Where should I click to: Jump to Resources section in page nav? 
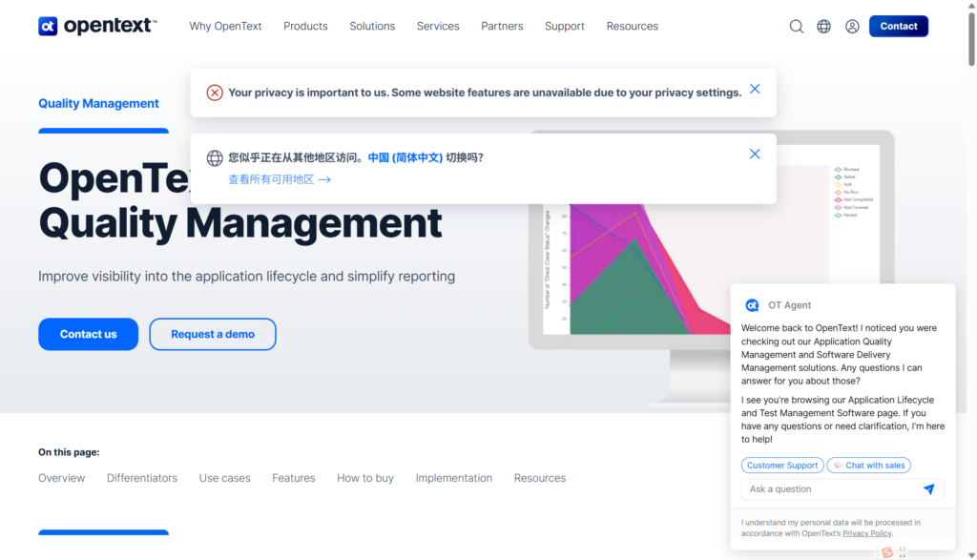pyautogui.click(x=540, y=478)
